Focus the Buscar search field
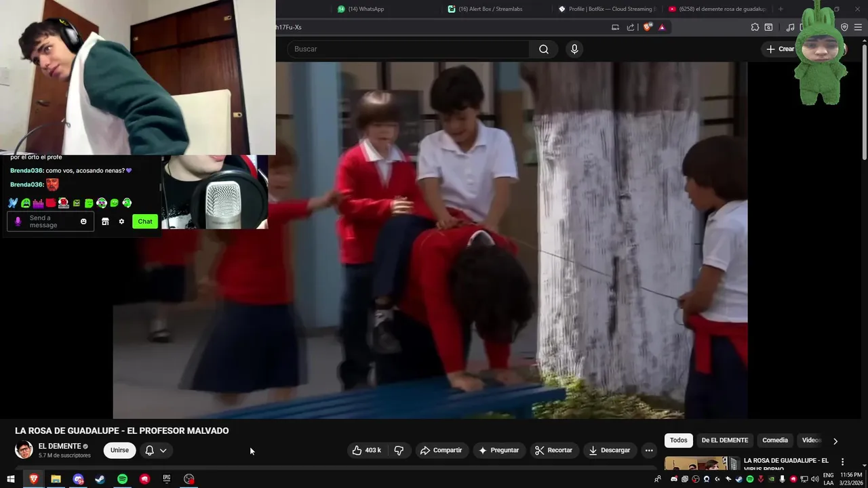 coord(408,49)
